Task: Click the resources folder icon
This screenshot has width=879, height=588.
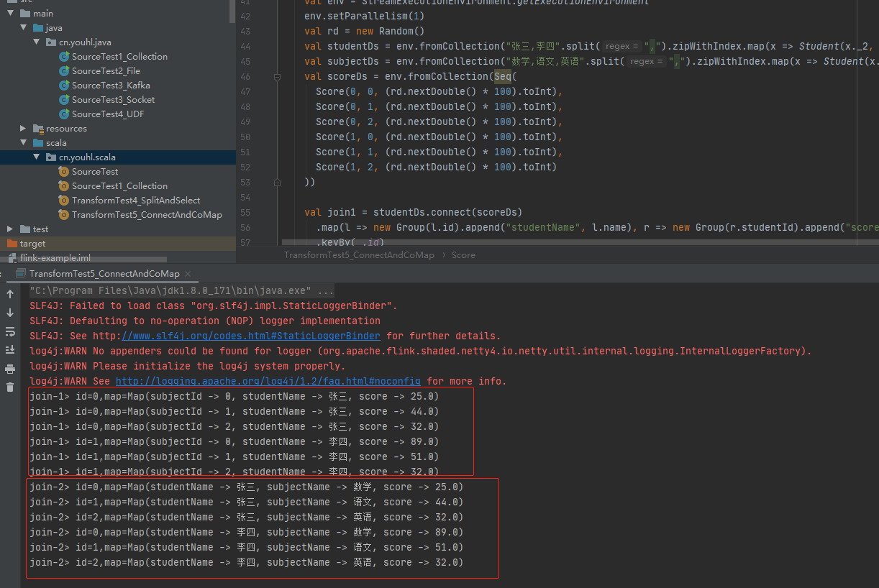Action: [x=38, y=129]
